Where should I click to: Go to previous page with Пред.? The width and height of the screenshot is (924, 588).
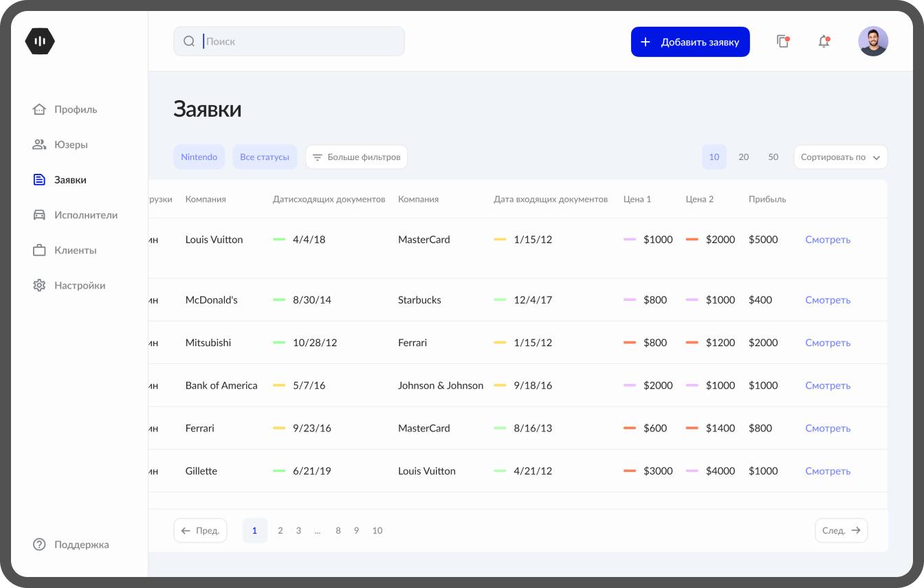(200, 530)
